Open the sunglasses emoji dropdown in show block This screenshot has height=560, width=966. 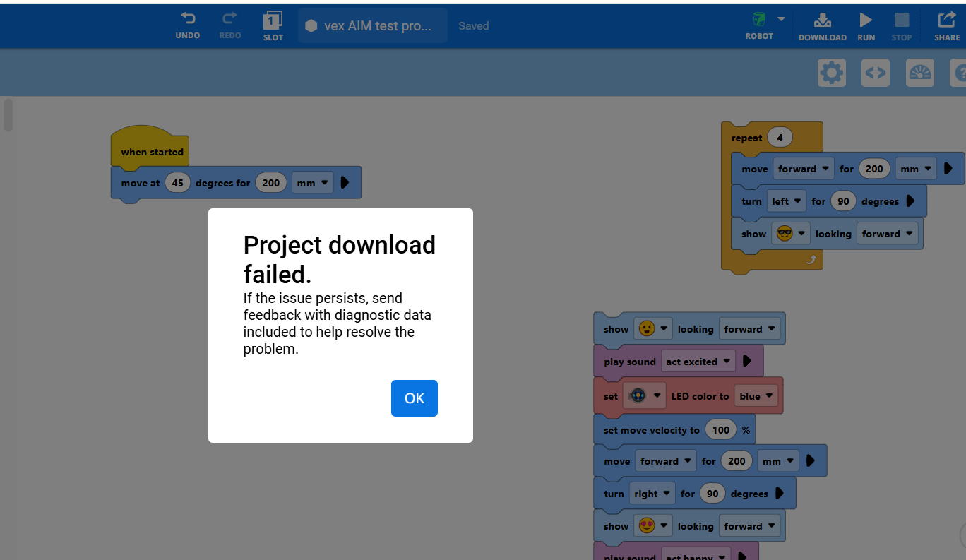click(790, 234)
